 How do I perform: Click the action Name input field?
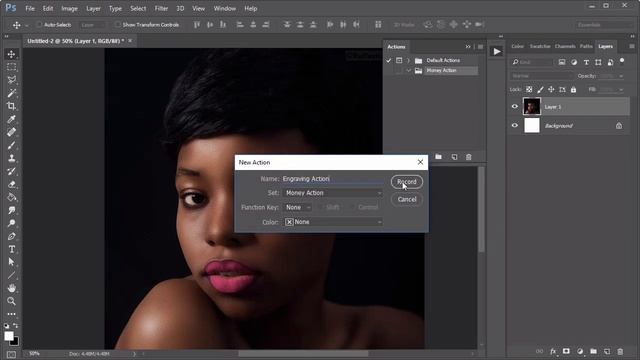tap(333, 179)
